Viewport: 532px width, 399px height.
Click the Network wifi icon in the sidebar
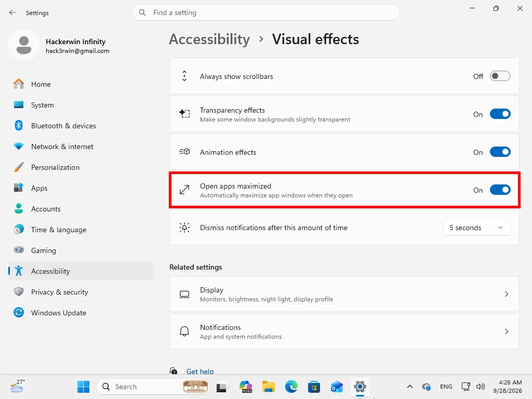coord(19,146)
